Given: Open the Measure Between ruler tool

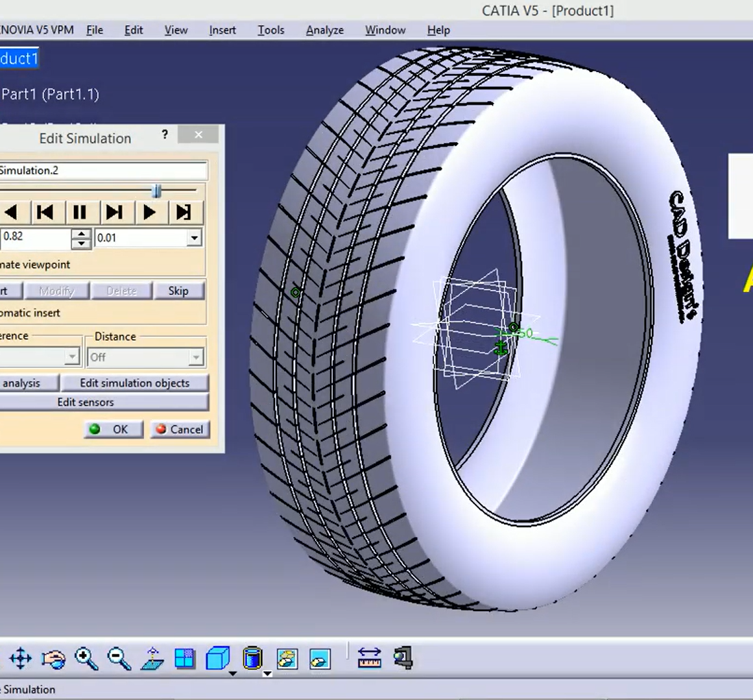Looking at the screenshot, I should point(370,658).
